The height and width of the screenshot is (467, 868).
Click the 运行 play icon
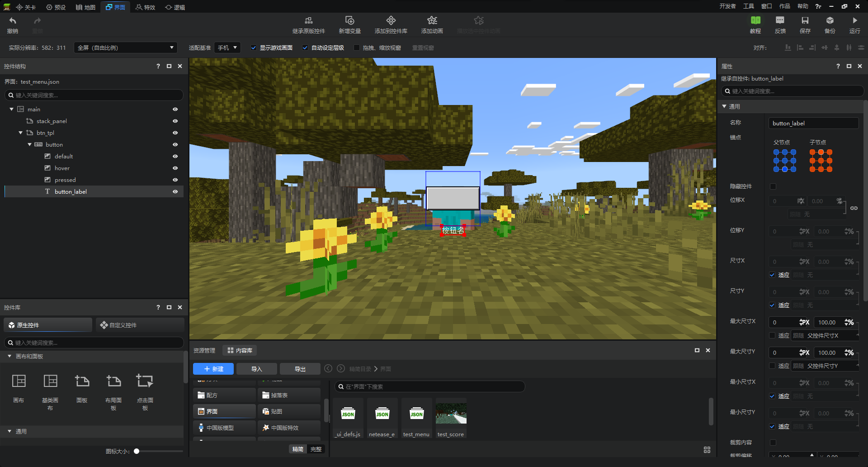tap(854, 20)
